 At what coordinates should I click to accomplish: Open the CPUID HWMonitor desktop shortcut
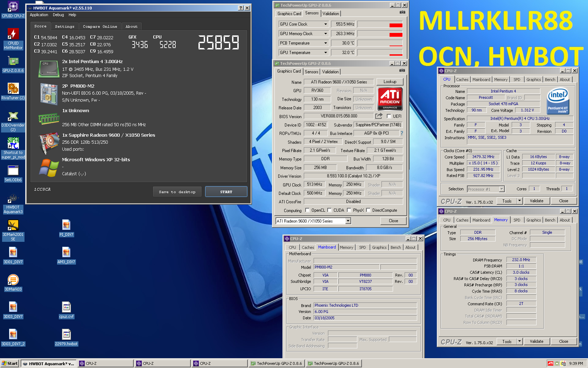(x=13, y=39)
